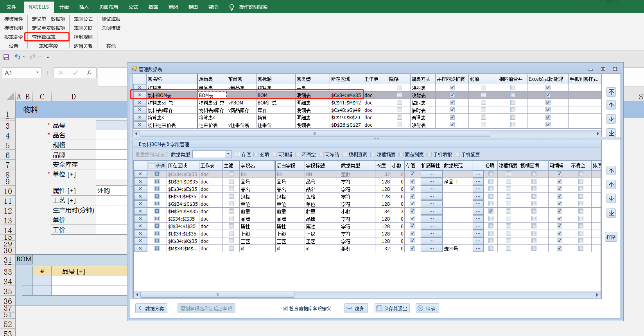Delete the 物料BOM表 row with X icon
This screenshot has height=336, width=644.
pyautogui.click(x=140, y=95)
